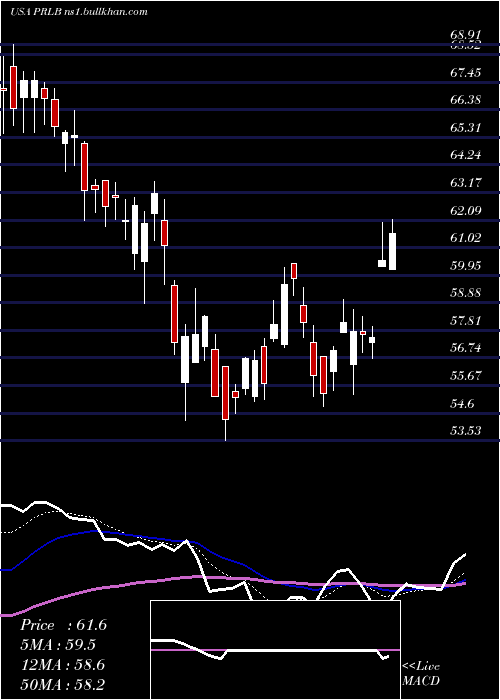Image resolution: width=500 pixels, height=700 pixels.
Task: Click the small white gap-up candle near 59.95
Action: [x=382, y=263]
